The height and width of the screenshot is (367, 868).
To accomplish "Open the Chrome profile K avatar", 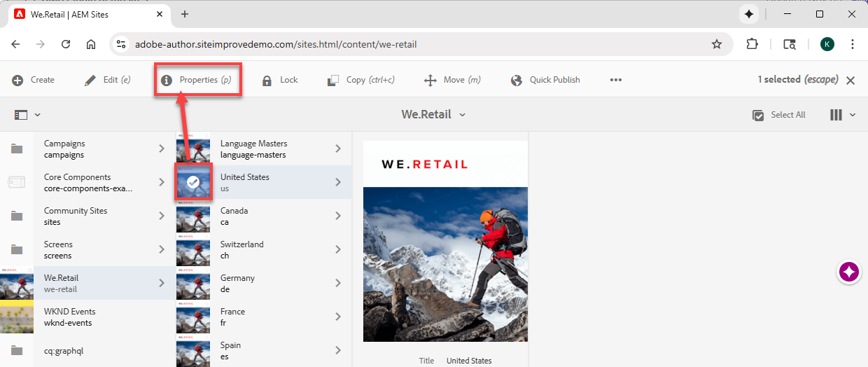I will pos(827,44).
